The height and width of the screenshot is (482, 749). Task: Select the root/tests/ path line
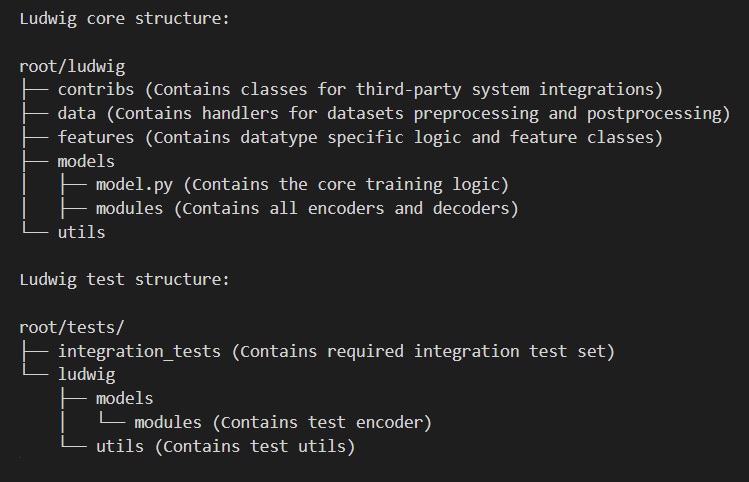point(72,327)
